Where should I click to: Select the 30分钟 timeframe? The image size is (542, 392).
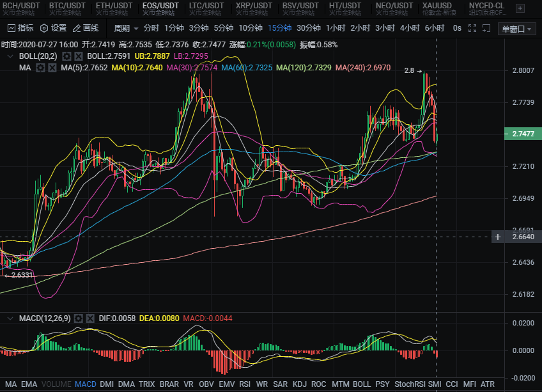[x=309, y=28]
